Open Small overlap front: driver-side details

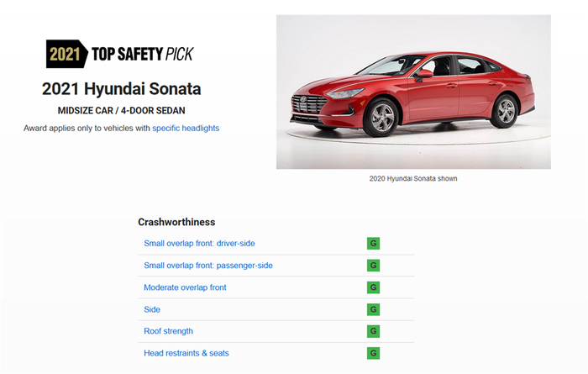point(199,244)
